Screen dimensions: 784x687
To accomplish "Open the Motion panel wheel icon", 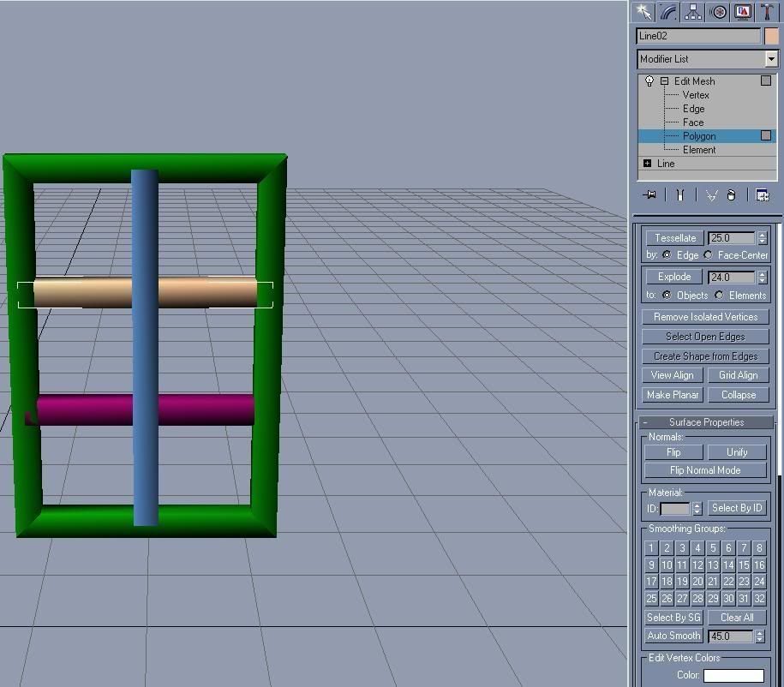I will click(x=718, y=12).
